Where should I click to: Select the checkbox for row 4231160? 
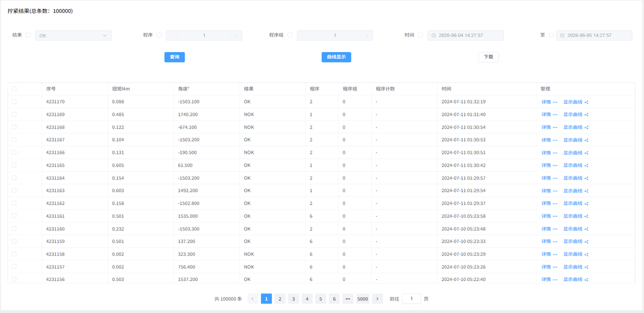click(14, 229)
